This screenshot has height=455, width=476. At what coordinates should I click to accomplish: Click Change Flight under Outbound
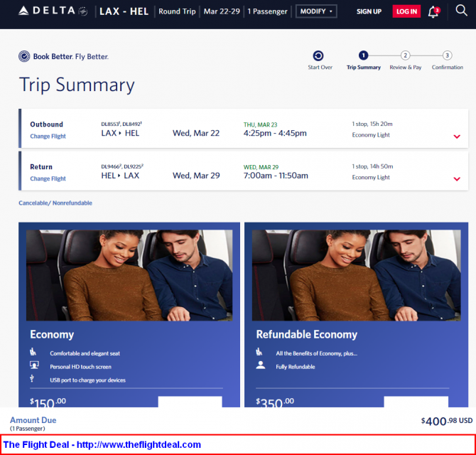click(48, 136)
